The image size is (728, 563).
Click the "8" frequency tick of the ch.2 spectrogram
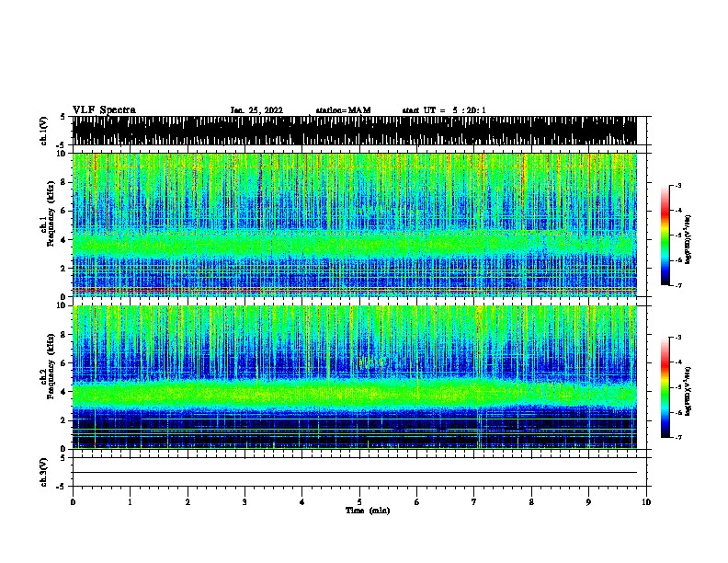64,335
